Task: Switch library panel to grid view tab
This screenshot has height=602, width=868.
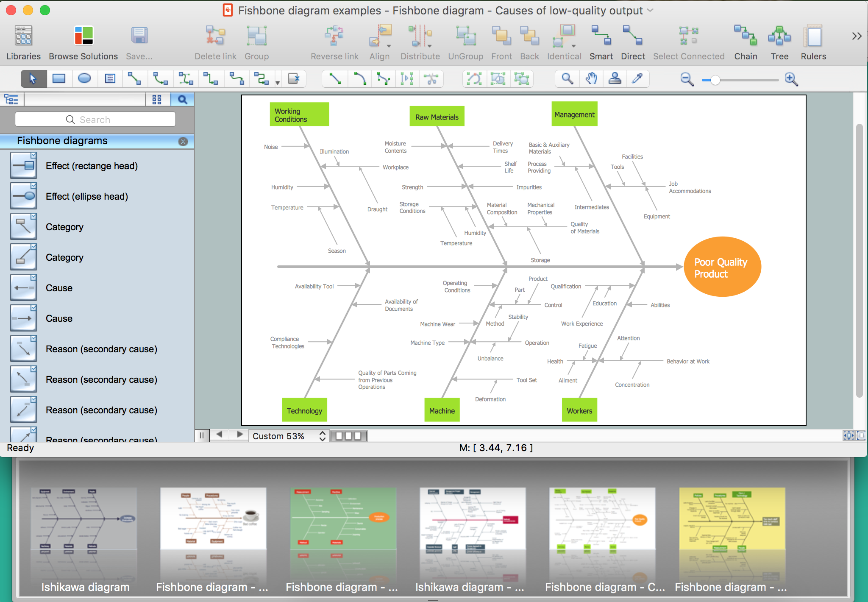Action: tap(158, 99)
